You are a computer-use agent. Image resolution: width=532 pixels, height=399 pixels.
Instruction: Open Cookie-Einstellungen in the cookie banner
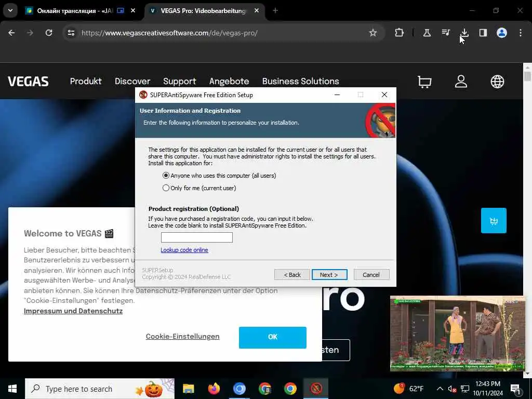182,336
